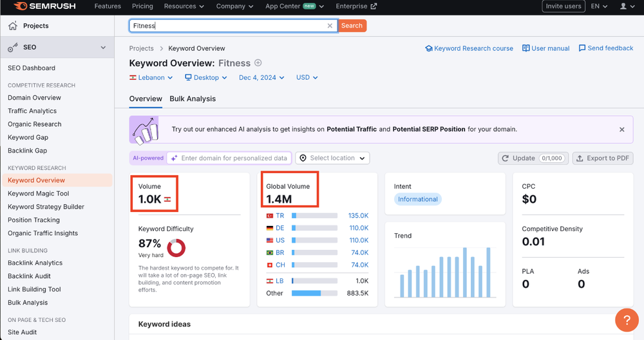Image resolution: width=644 pixels, height=340 pixels.
Task: Open Keyword Gap in sidebar
Action: 28,138
